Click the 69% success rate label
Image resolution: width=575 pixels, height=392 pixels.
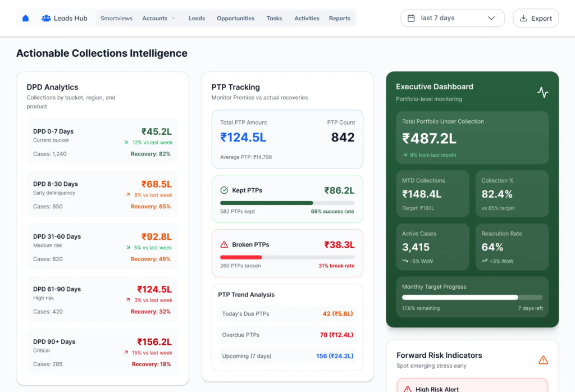[x=332, y=211]
